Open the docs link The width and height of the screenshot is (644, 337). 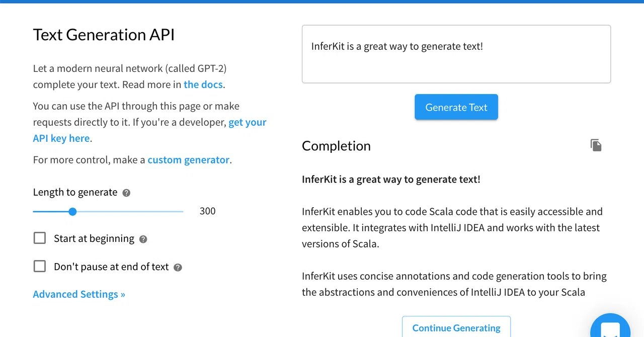pyautogui.click(x=203, y=85)
